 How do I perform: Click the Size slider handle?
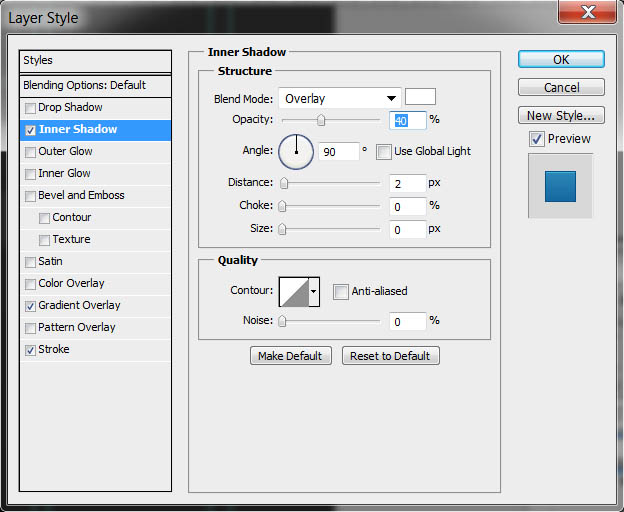click(282, 229)
